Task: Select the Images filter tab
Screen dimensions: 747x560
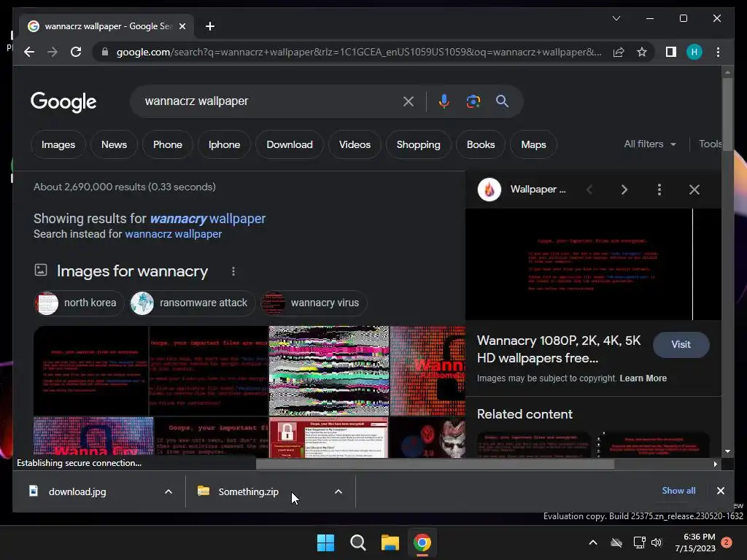Action: pyautogui.click(x=58, y=144)
